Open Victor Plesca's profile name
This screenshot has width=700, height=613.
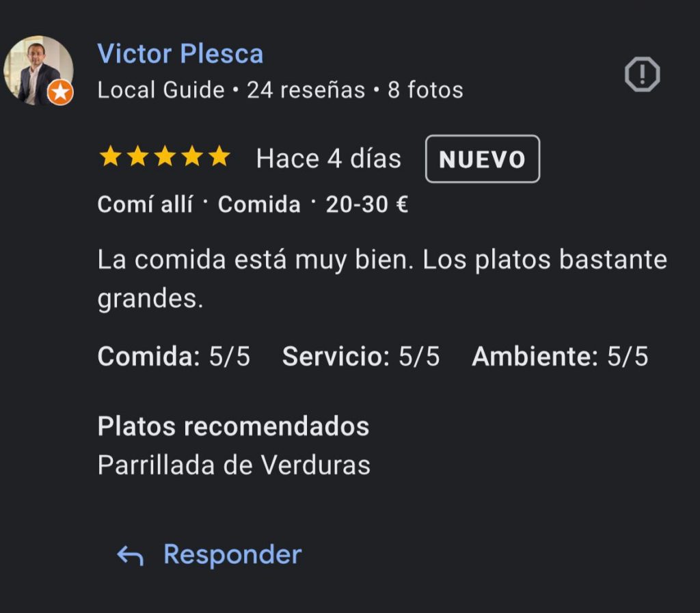(180, 54)
